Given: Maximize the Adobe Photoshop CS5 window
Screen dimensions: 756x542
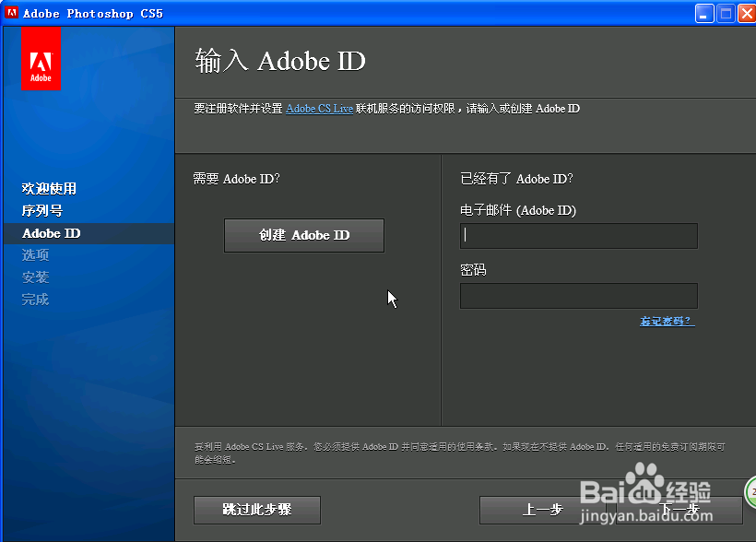Looking at the screenshot, I should click(x=726, y=14).
